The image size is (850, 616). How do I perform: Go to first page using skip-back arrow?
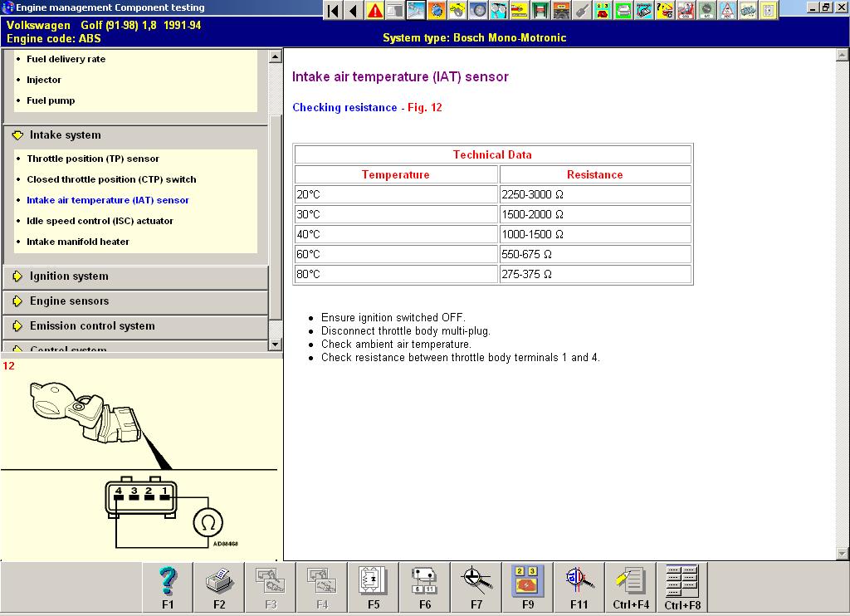coord(333,10)
